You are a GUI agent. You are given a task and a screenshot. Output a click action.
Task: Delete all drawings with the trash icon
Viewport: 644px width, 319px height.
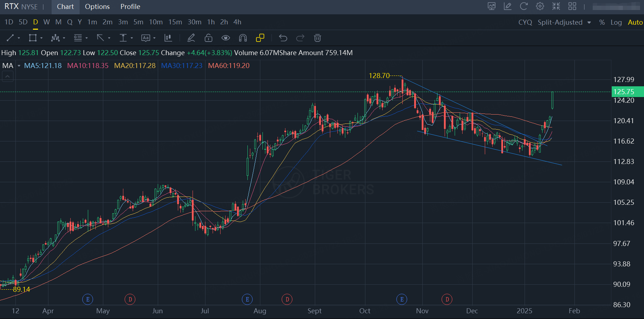[x=317, y=38]
